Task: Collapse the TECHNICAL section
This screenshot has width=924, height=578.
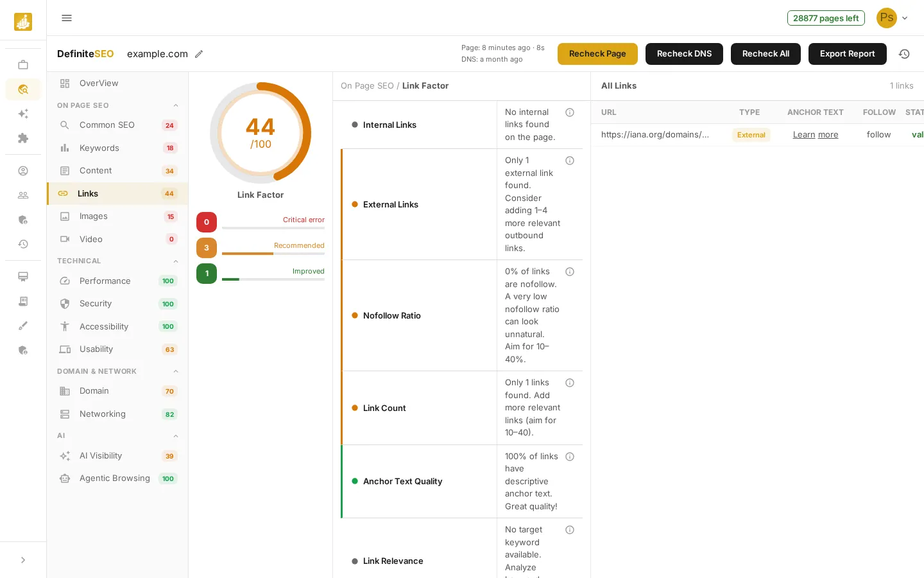Action: point(176,261)
